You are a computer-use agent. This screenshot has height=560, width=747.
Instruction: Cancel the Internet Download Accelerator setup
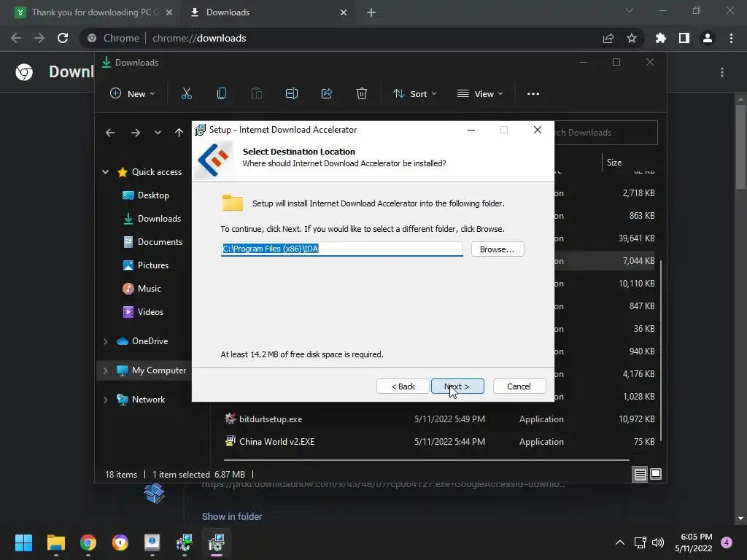(519, 386)
